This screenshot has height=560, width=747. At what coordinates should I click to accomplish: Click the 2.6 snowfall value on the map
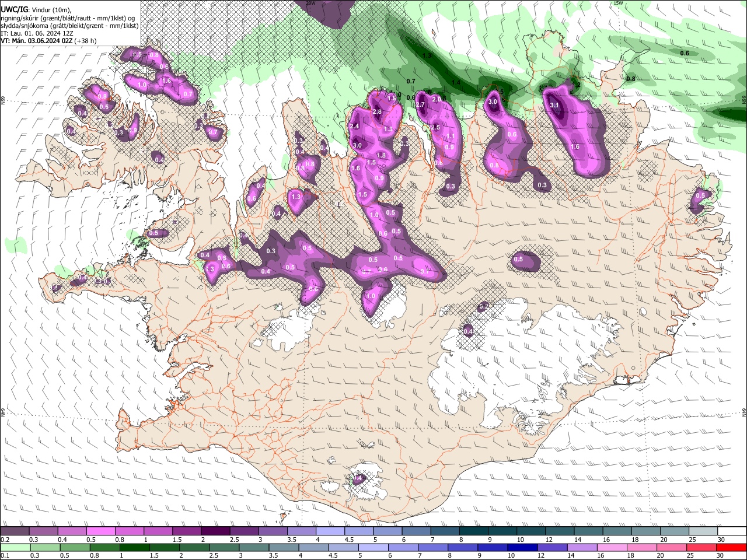coord(435,127)
